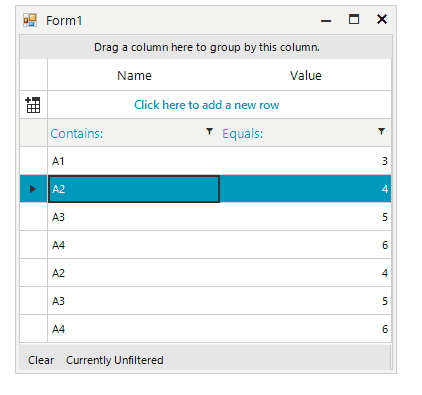Click the highlighted A2 name cell
The width and height of the screenshot is (422, 395).
[134, 189]
